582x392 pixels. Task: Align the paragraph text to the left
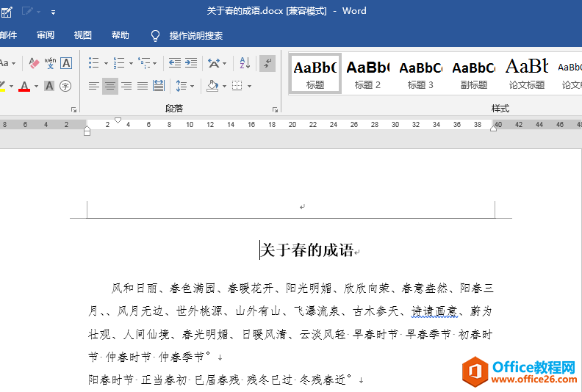tap(94, 86)
